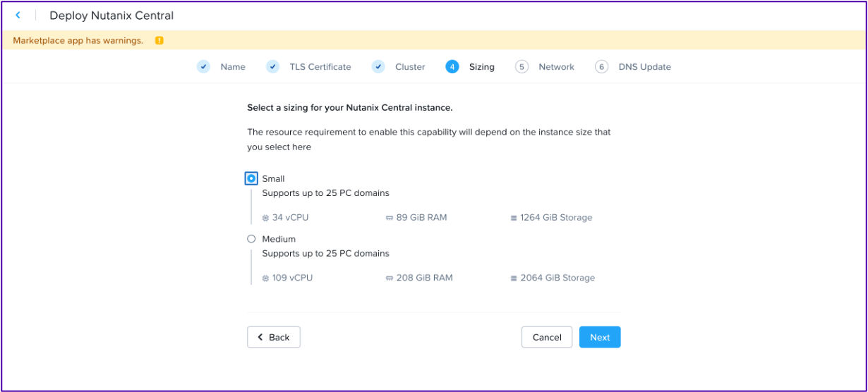The width and height of the screenshot is (868, 392).
Task: Click the vCPU icon next to 34 vCPU
Action: (265, 218)
